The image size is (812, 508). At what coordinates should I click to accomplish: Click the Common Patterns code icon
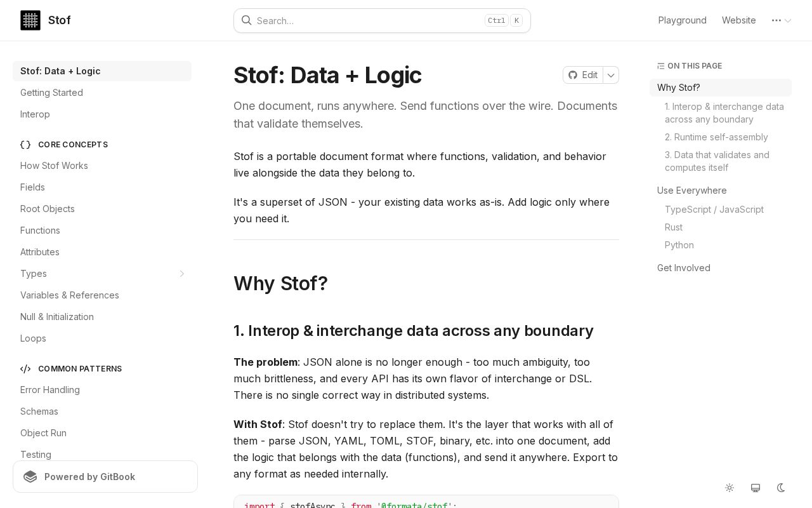pos(25,369)
